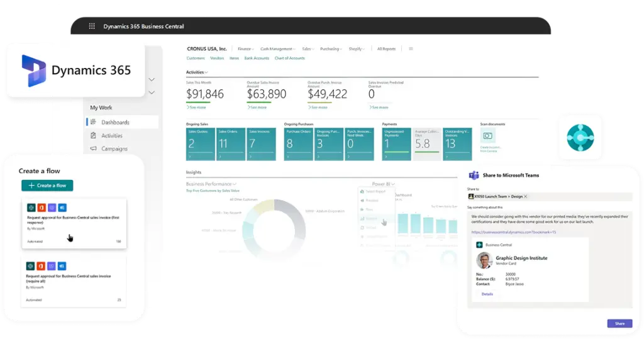Open the require all approval flow template
This screenshot has height=339, width=644.
coord(74,282)
